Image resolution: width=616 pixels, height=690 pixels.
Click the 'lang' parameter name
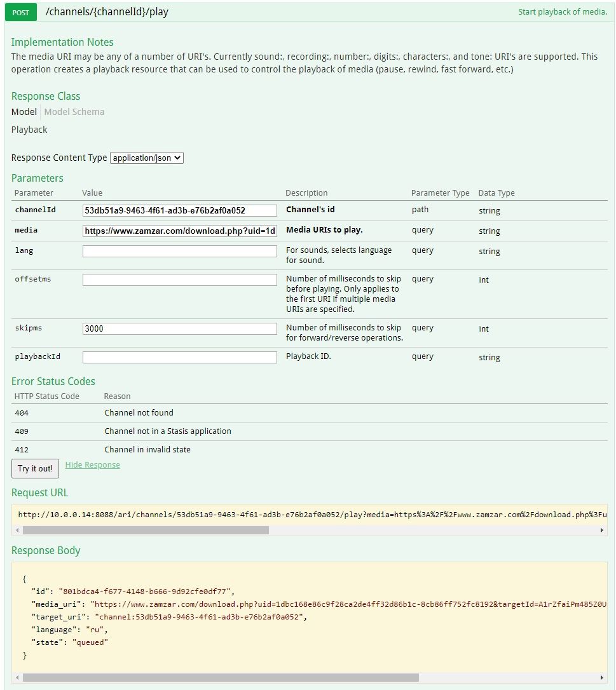[24, 251]
